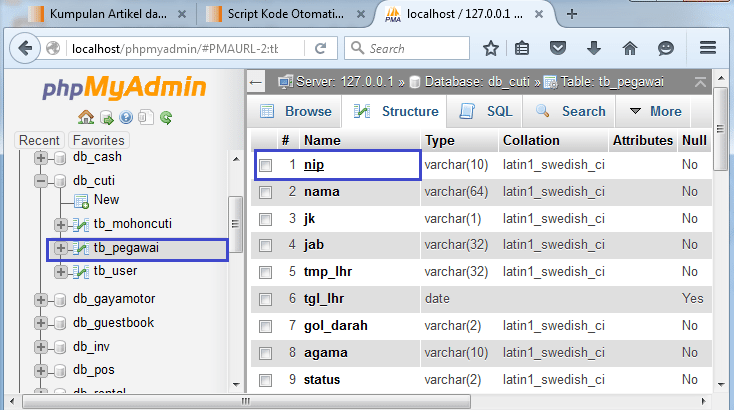Click the Database: db_cuti breadcrumb link
The width and height of the screenshot is (734, 410).
pyautogui.click(x=477, y=82)
